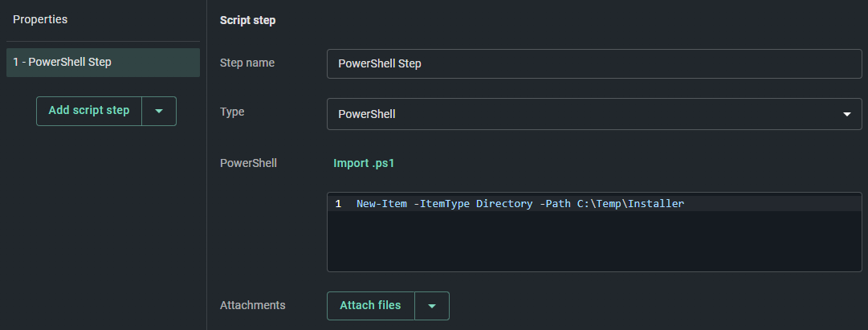Click the Attach files button
The width and height of the screenshot is (868, 330).
click(x=370, y=306)
